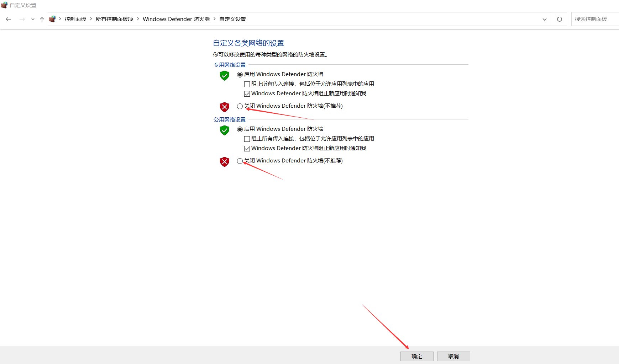The width and height of the screenshot is (619, 364).
Task: Open recent locations dropdown chevron
Action: point(33,19)
